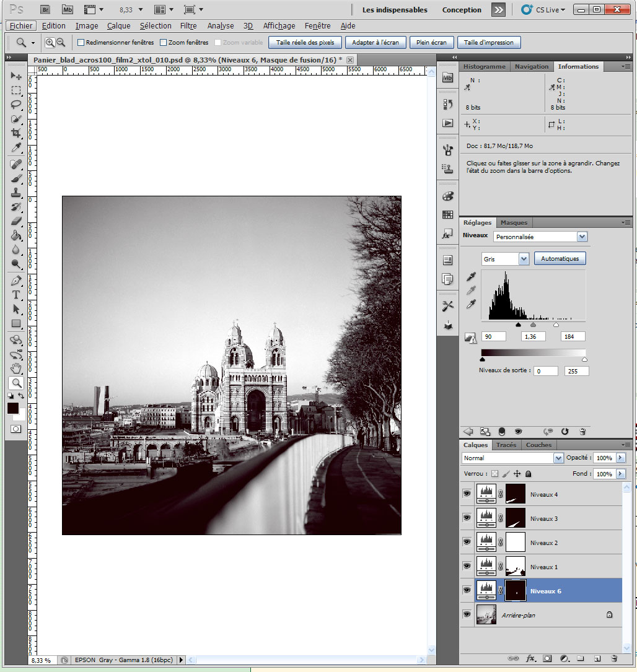
Task: Click the foreground color swatch
Action: tap(13, 408)
